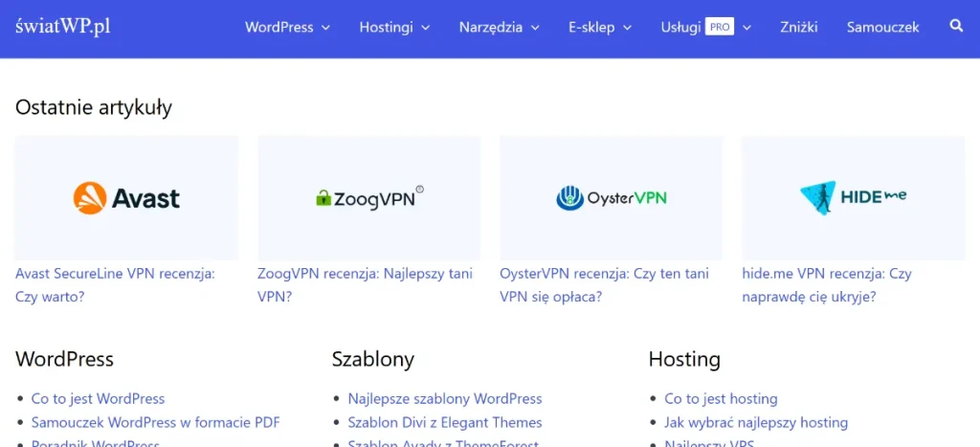This screenshot has height=447, width=980.
Task: Click the PRO badge next to Usługi
Action: [x=720, y=27]
